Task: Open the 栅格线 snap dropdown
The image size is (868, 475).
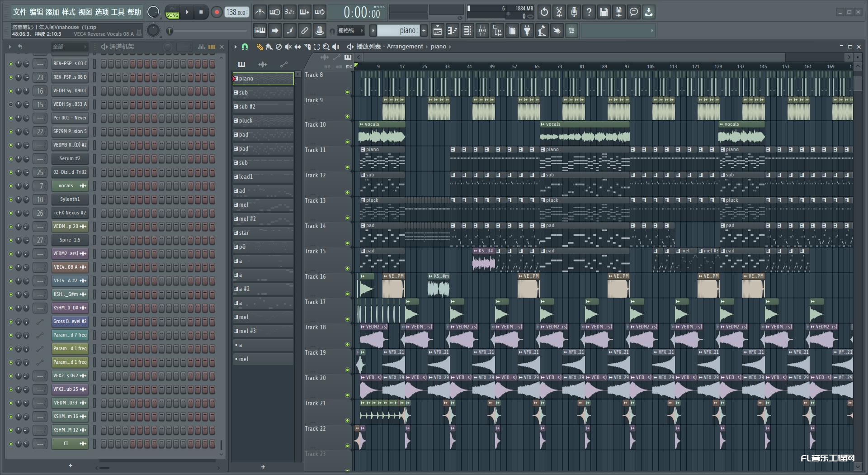Action: pos(350,31)
